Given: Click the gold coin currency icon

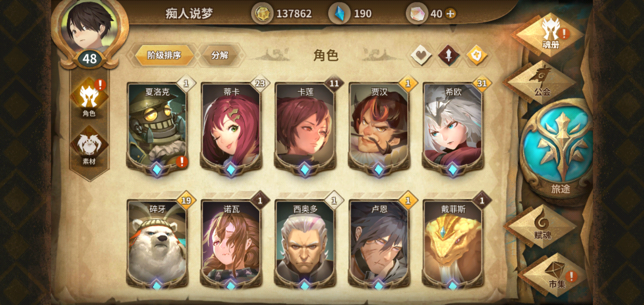Looking at the screenshot, I should click(x=262, y=13).
